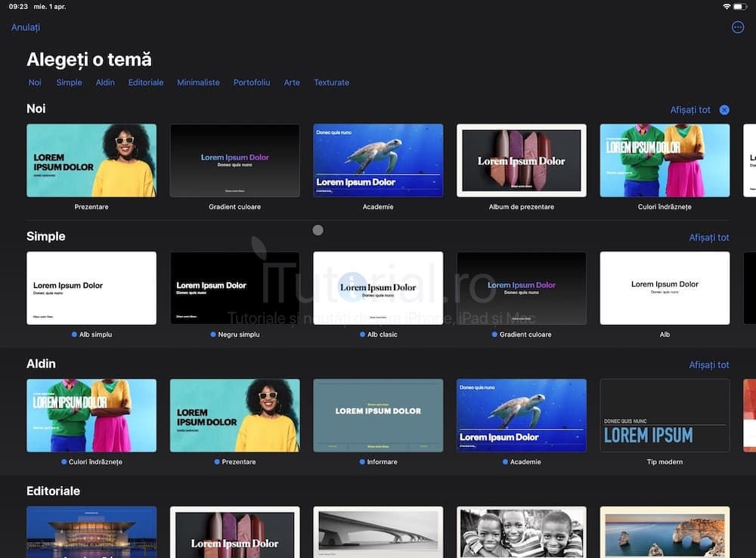Image resolution: width=756 pixels, height=558 pixels.
Task: Click the blue dot beside Informare
Action: click(x=362, y=461)
